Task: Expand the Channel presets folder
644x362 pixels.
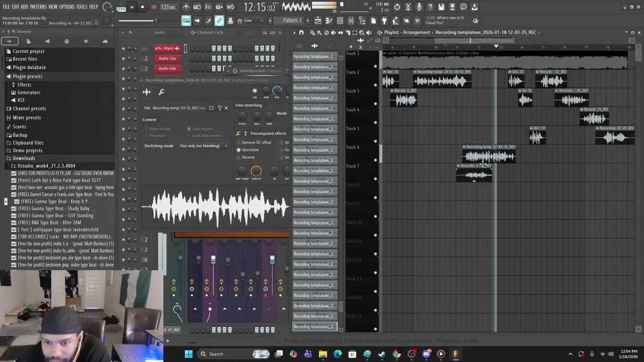Action: 29,109
